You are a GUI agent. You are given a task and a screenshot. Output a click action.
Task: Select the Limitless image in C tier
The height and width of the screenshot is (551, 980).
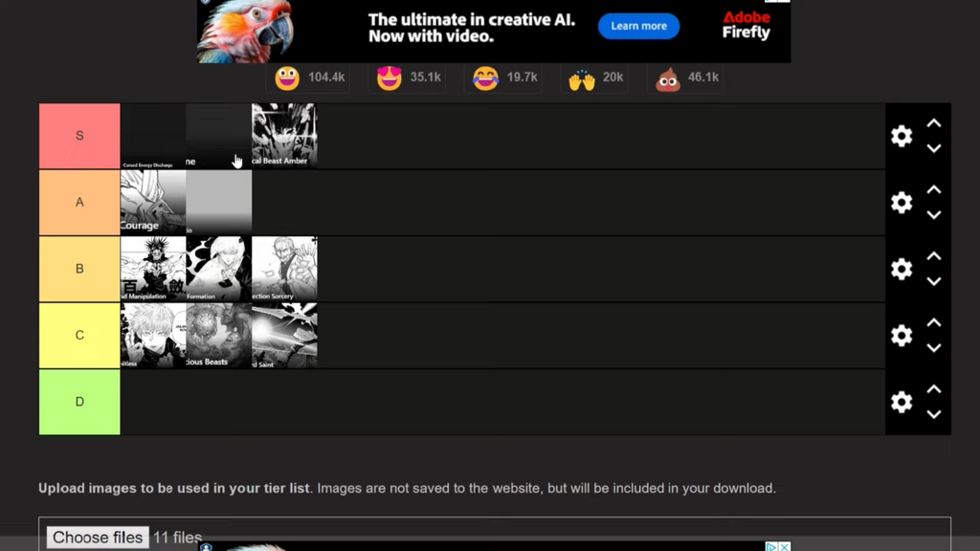tap(153, 336)
